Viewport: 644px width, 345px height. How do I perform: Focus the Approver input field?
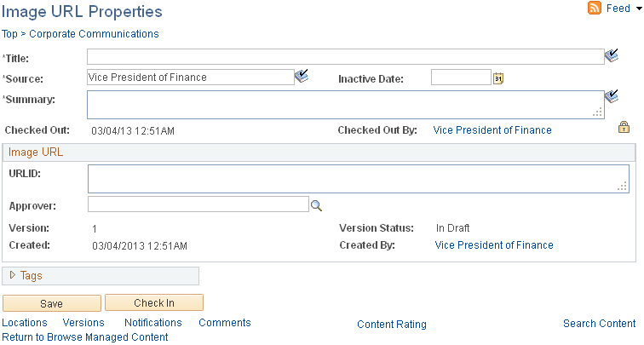(198, 204)
